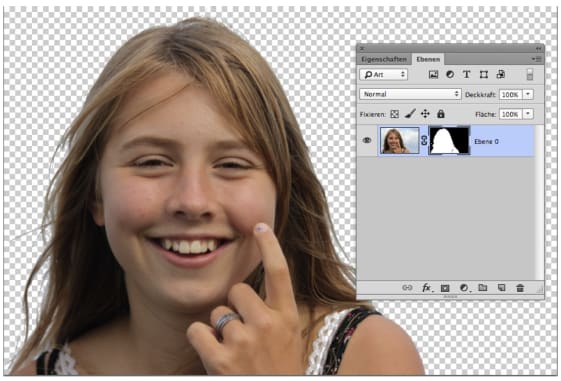Screen dimensions: 561x381
Task: Switch to the Ebenen tab
Action: (x=428, y=59)
